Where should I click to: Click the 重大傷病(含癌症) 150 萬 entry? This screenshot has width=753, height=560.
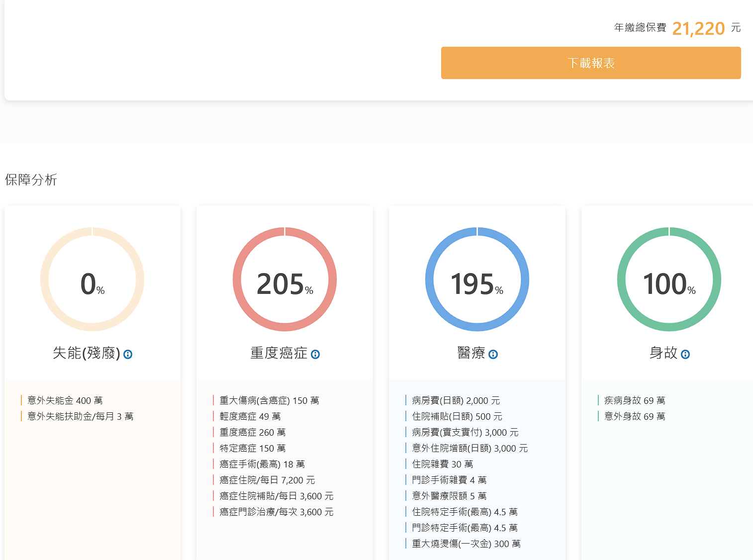[x=269, y=400]
